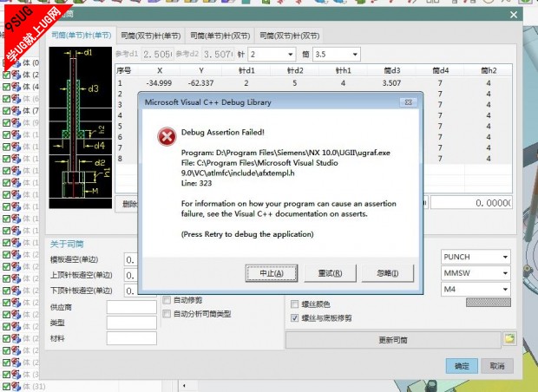Click the 针h1 column header
The width and height of the screenshot is (538, 392).
click(x=343, y=70)
